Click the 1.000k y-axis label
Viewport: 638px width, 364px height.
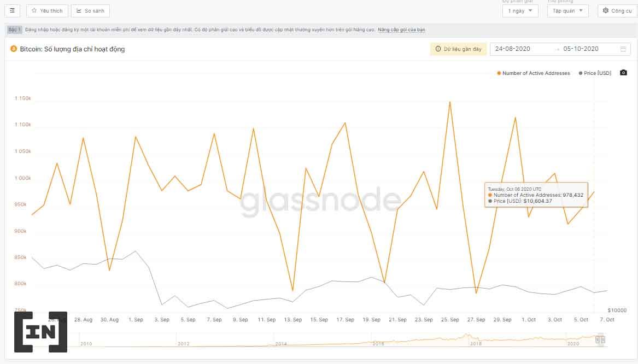(23, 178)
